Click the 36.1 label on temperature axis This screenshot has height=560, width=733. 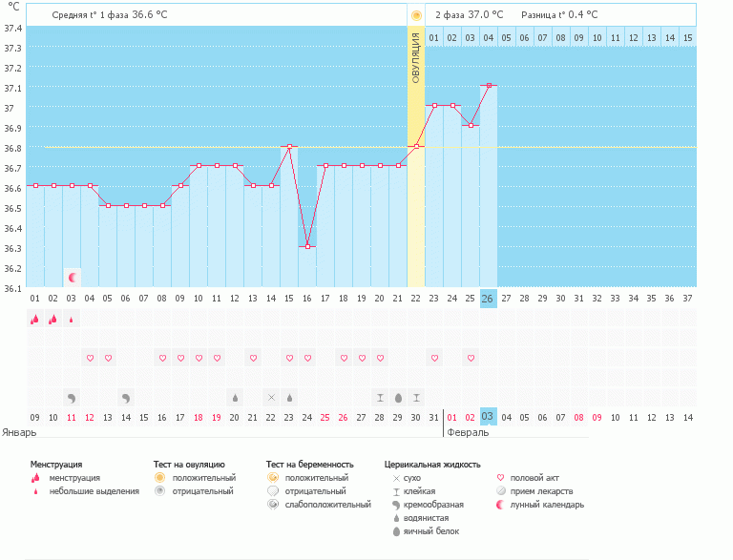click(13, 289)
